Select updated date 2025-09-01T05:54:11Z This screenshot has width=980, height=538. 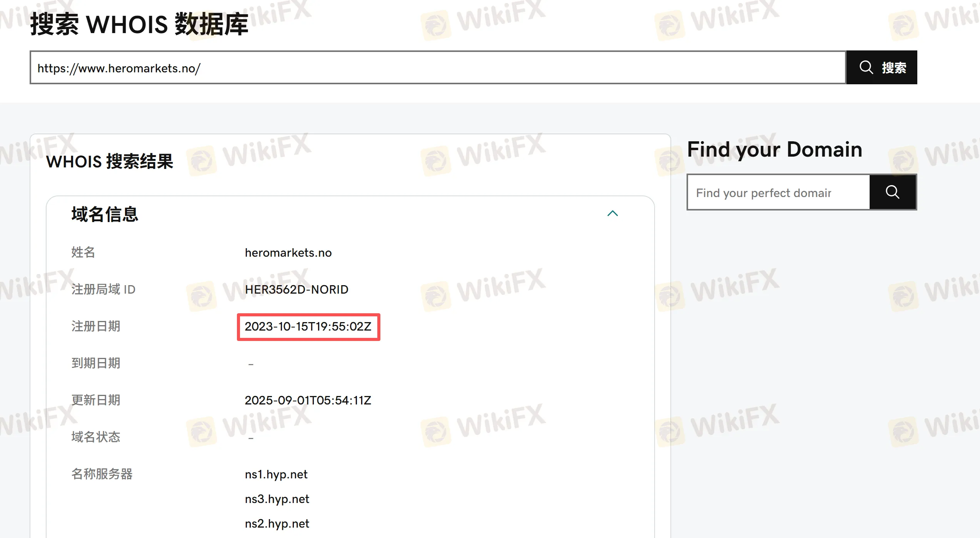point(308,400)
